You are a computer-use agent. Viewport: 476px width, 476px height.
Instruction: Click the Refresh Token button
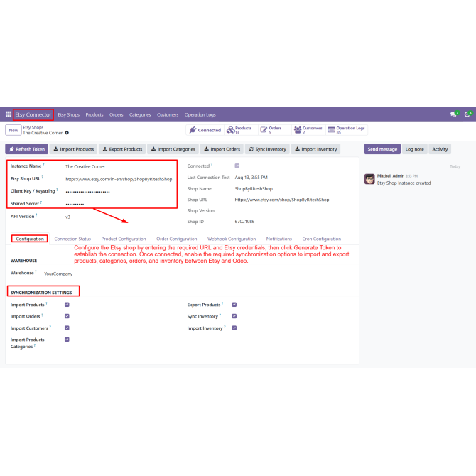tap(27, 149)
